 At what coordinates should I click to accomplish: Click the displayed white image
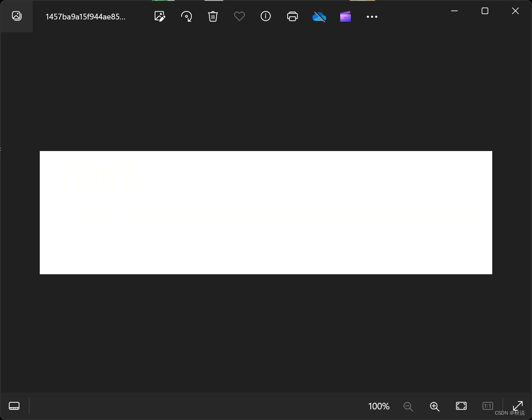[266, 212]
